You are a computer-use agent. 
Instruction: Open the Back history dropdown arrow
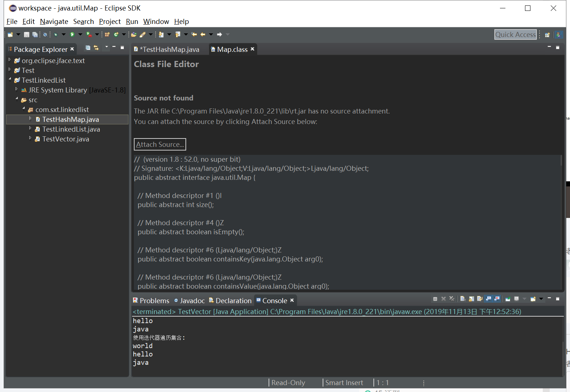click(x=211, y=34)
